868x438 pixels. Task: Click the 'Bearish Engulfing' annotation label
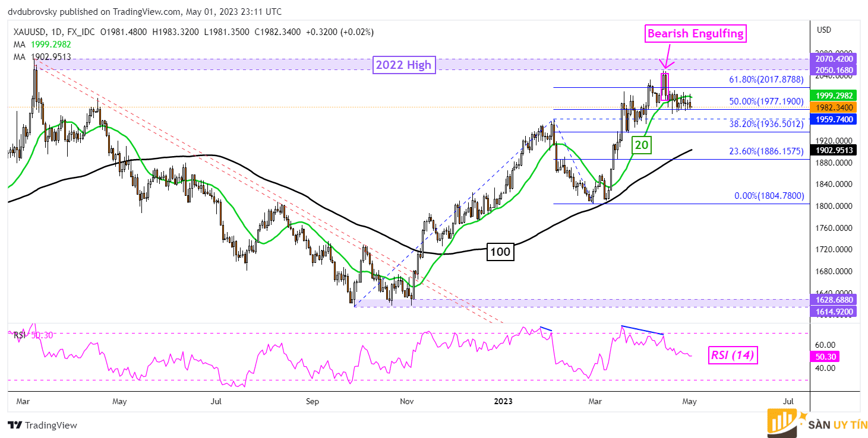pyautogui.click(x=695, y=34)
